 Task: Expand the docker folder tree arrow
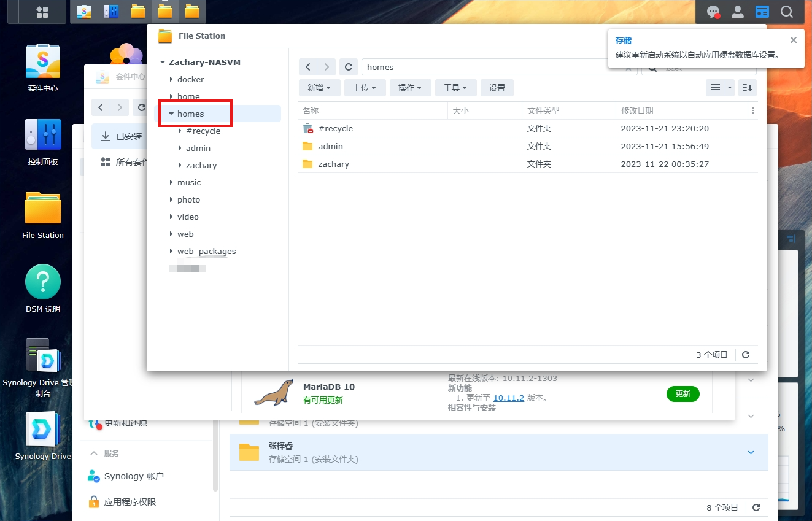pos(171,79)
